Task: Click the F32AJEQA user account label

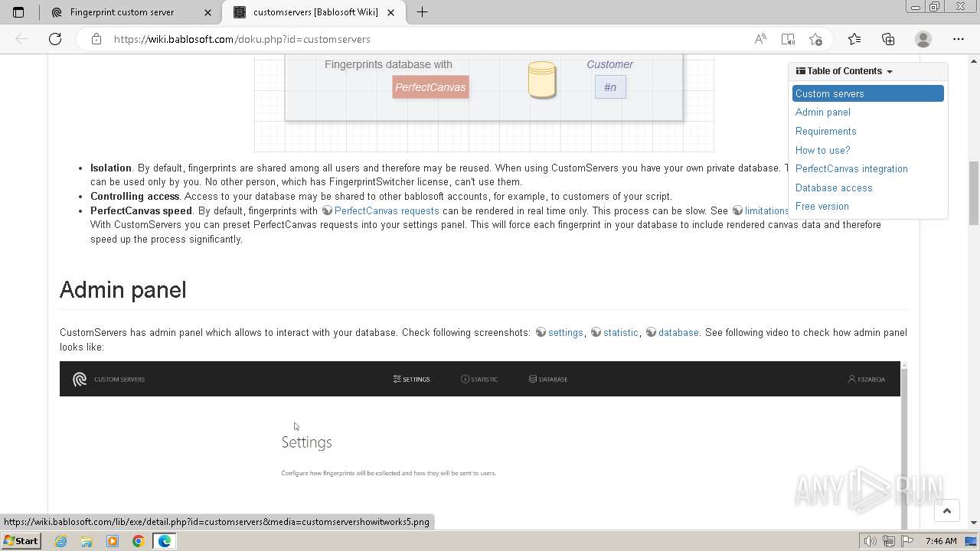Action: [867, 379]
